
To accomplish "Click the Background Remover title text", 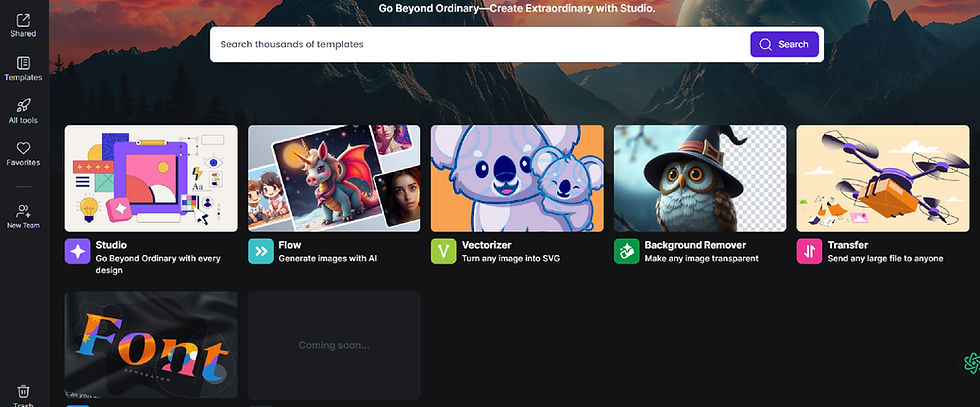I will pyautogui.click(x=695, y=245).
